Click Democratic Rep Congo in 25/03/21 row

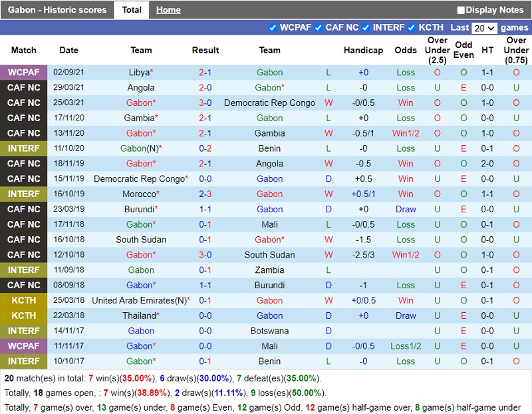coord(269,103)
